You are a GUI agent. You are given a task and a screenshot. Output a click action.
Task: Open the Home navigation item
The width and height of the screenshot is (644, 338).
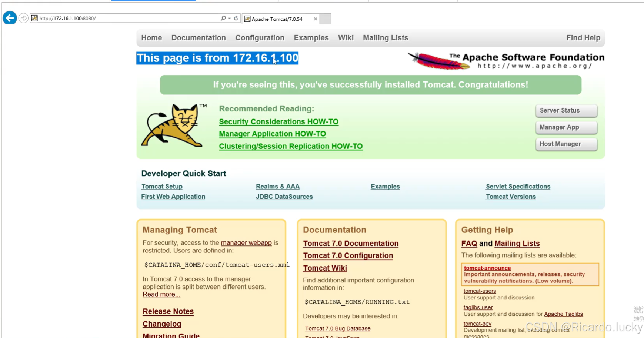pos(151,38)
